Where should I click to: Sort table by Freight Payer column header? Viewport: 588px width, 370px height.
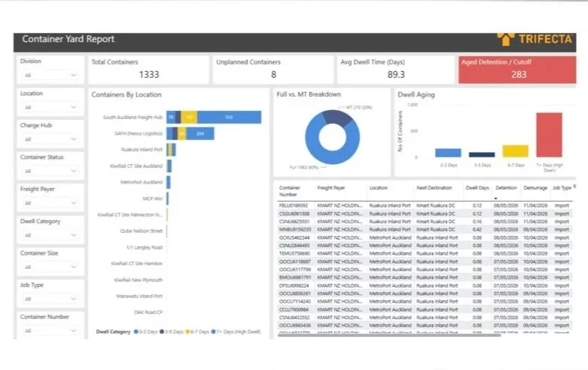click(331, 188)
